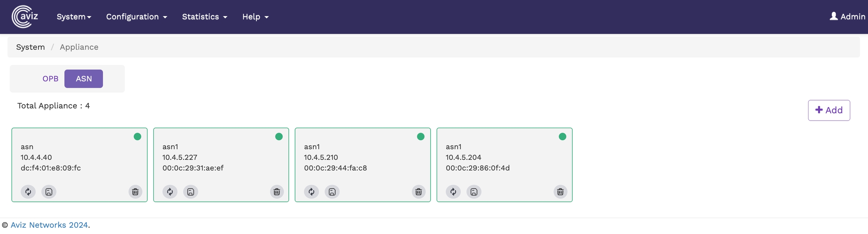The width and height of the screenshot is (868, 234).
Task: Click the Add appliance button
Action: point(829,110)
